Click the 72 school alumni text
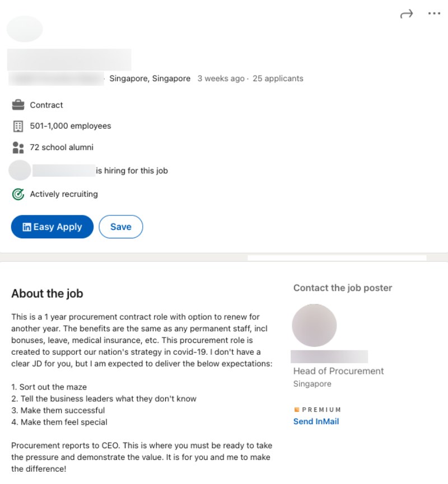The image size is (448, 484). [x=62, y=148]
